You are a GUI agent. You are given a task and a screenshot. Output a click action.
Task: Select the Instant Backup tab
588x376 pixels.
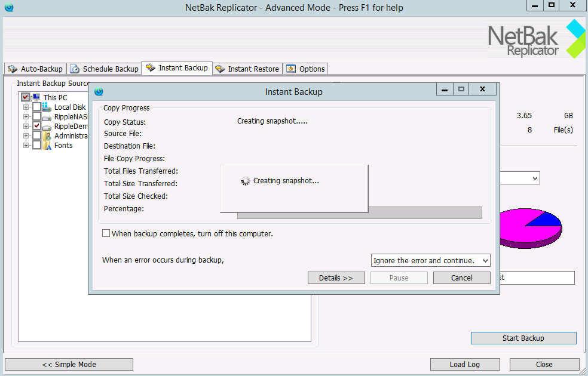177,68
